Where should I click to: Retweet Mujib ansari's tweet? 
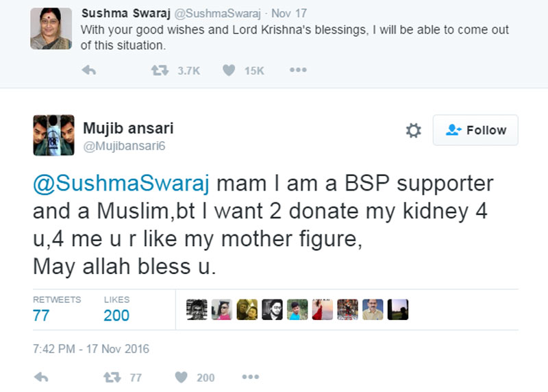click(x=110, y=377)
